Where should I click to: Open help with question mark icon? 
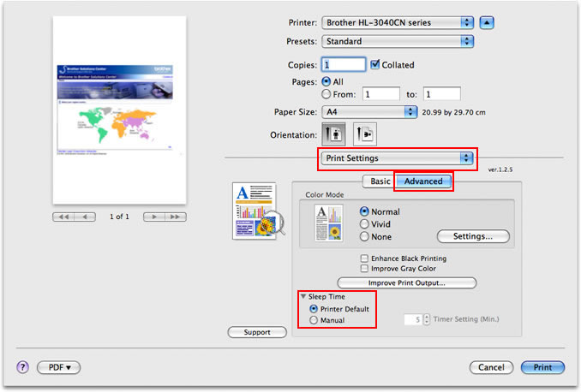[x=22, y=367]
